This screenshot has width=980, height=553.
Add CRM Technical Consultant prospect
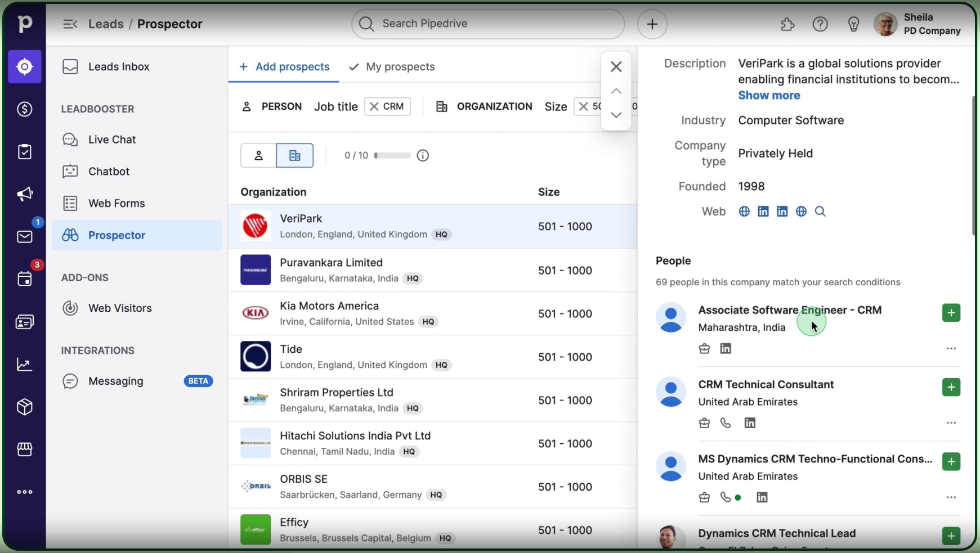pos(951,388)
